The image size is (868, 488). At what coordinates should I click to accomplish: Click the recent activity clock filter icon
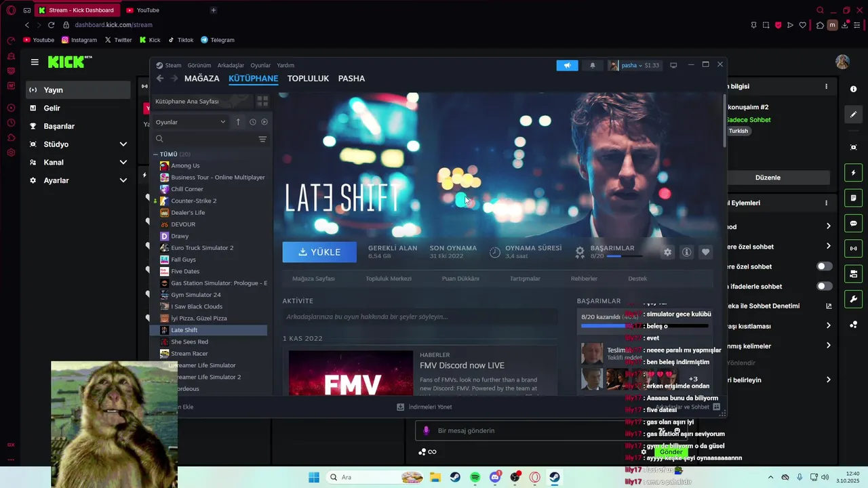(x=252, y=122)
